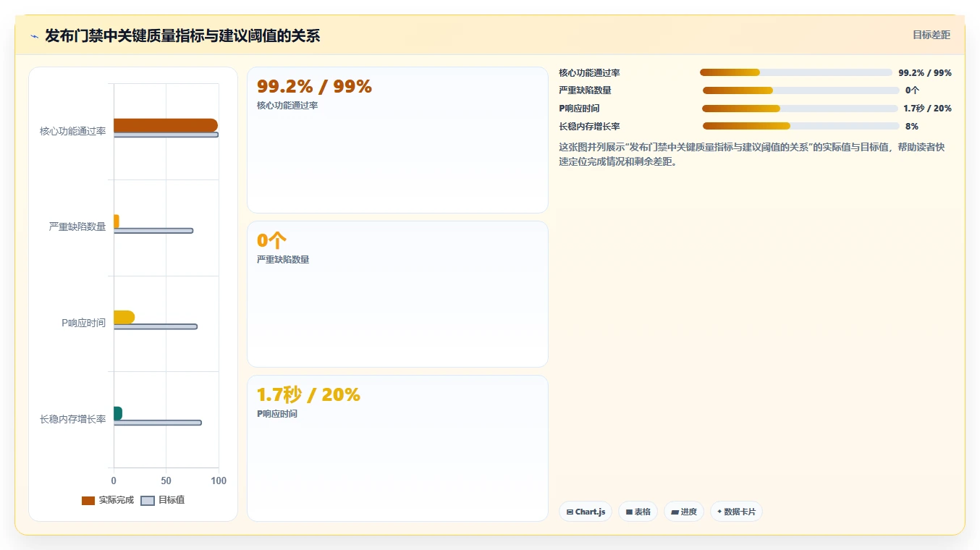Click the 严重缺陷数量 progress bar

801,90
